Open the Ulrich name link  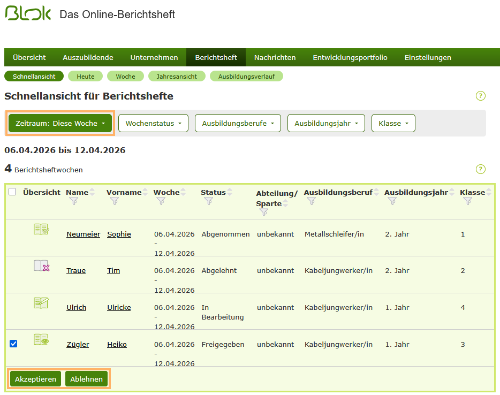(x=76, y=307)
